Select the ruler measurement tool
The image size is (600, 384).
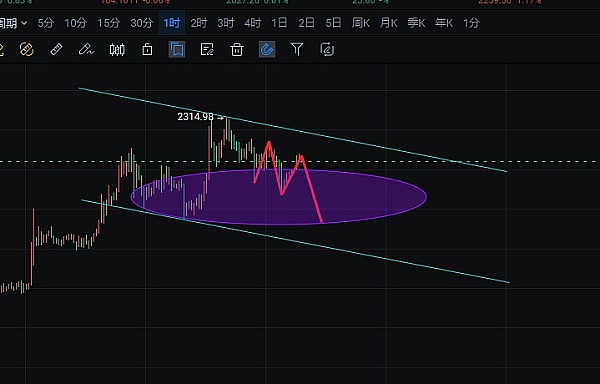coord(56,50)
